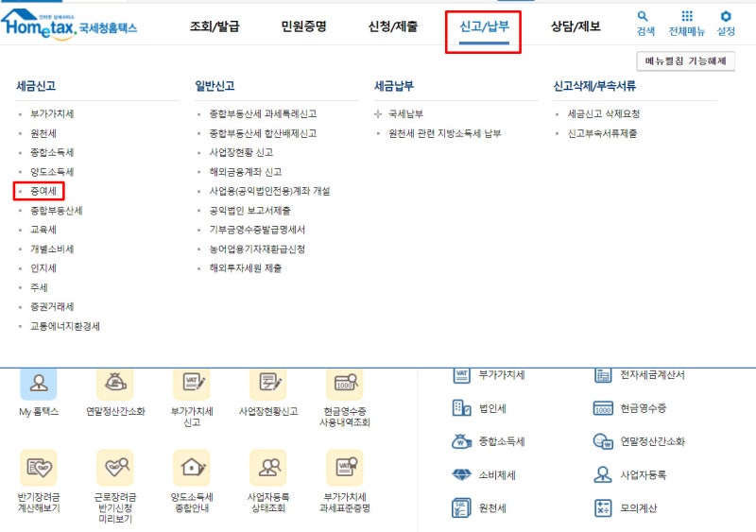Screen dimensions: 756x532
Task: Click 종합소득세 money bag icon in right panel
Action: click(461, 441)
